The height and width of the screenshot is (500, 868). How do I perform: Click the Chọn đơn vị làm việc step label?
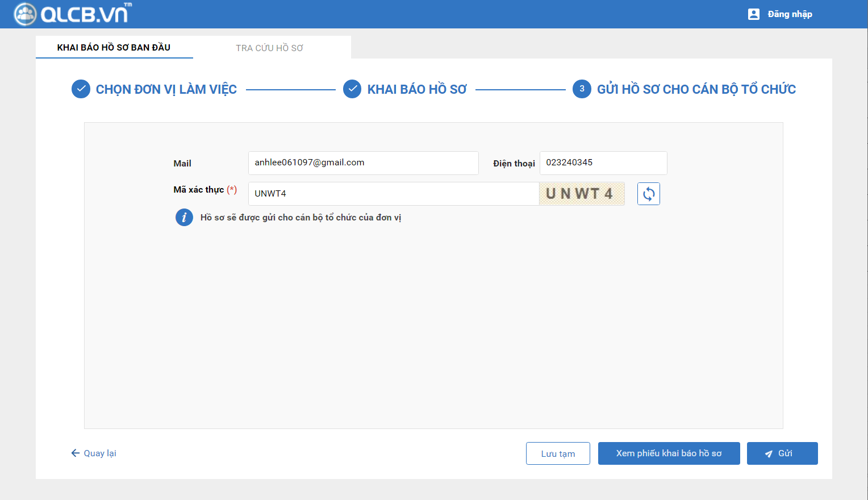click(166, 89)
